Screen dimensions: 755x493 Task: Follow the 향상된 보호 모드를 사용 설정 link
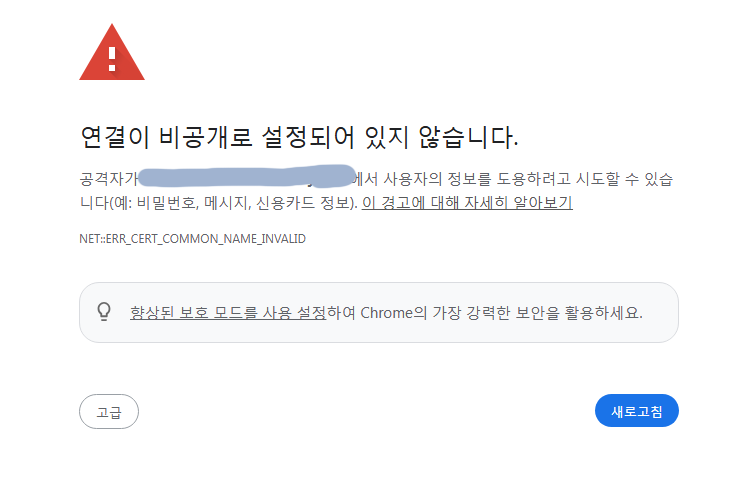[x=228, y=313]
